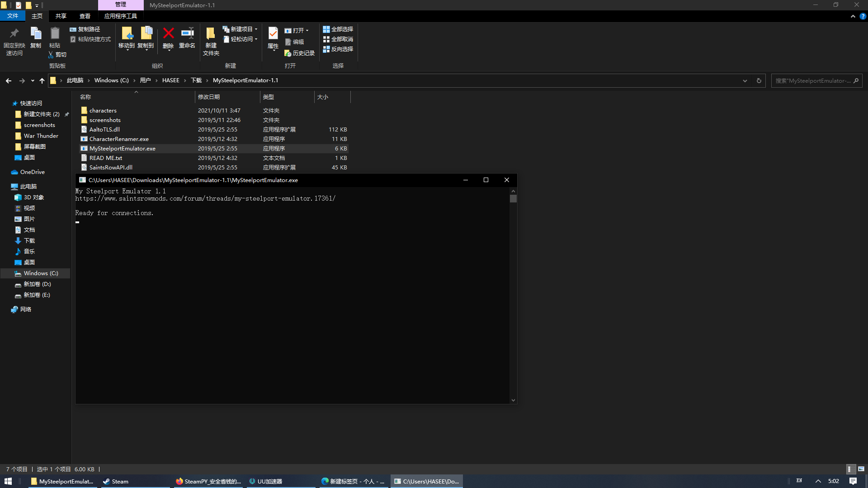Open Explorer help question mark icon
Screen dimensions: 868x488
(863, 16)
